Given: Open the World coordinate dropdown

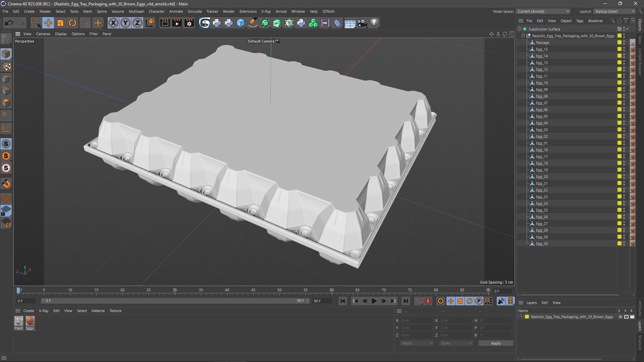Looking at the screenshot, I should tap(417, 343).
